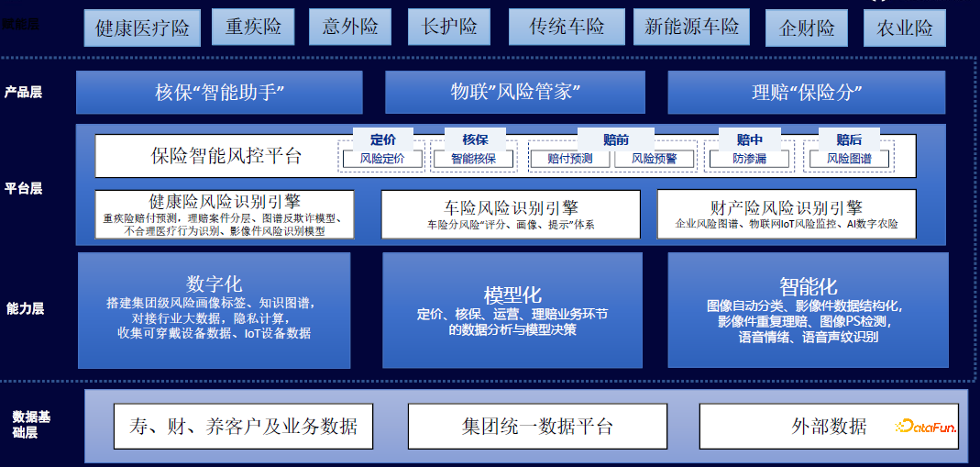980x467 pixels.
Task: Click the 产品层 layer label
Action: (x=23, y=93)
